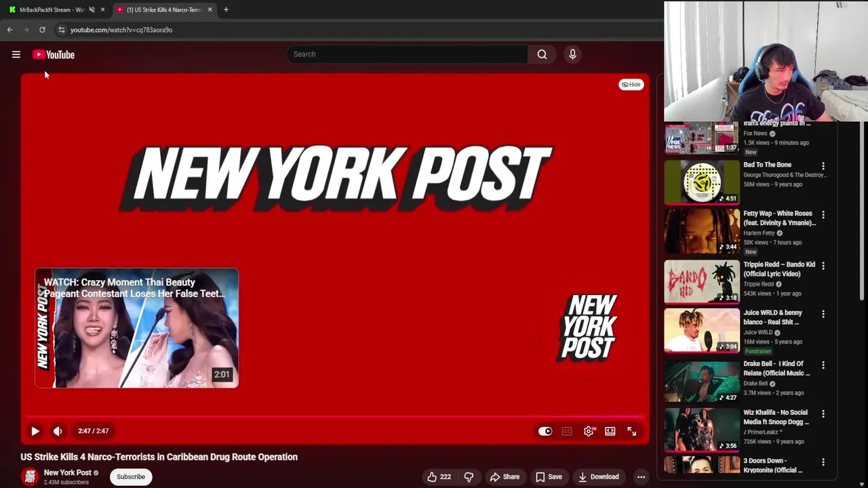Seek on the video progress bar
This screenshot has height=488, width=868.
tap(335, 417)
